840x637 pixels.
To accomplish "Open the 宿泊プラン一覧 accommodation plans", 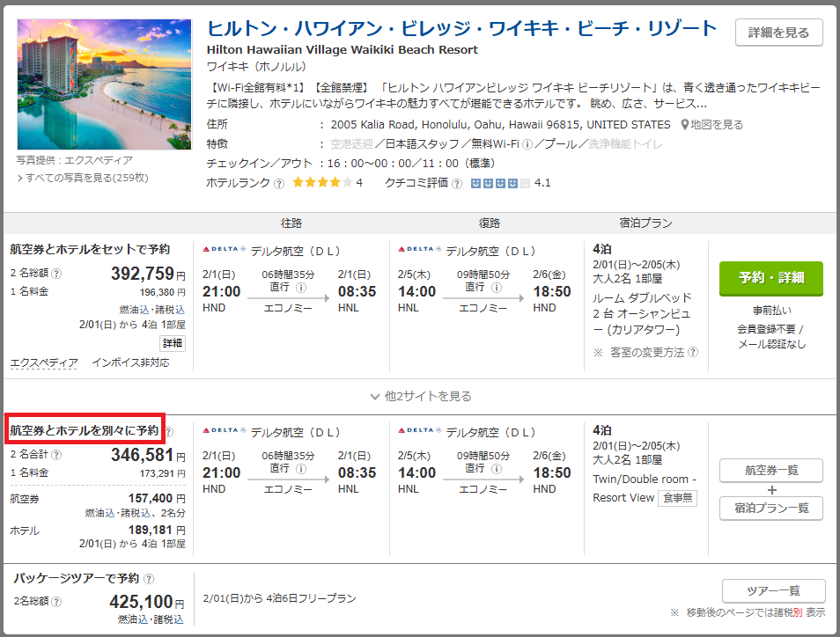I will (770, 508).
